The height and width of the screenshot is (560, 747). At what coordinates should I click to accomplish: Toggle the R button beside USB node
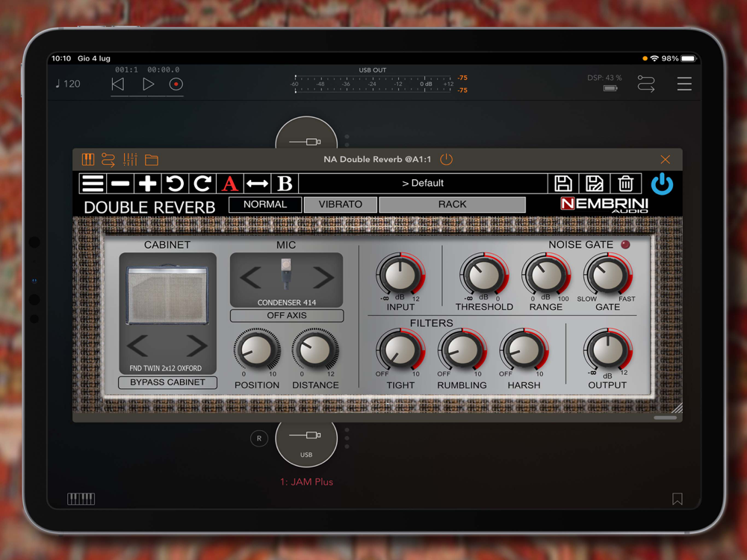[259, 438]
